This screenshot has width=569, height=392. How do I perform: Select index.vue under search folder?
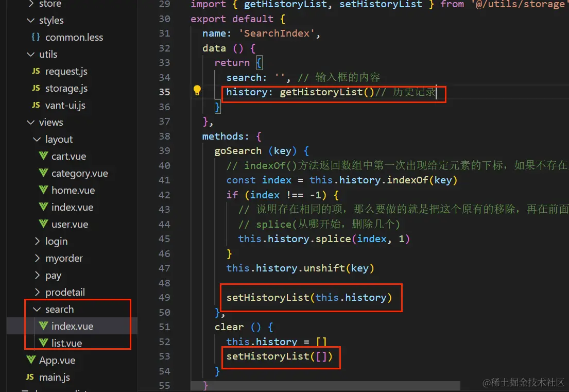click(x=72, y=326)
